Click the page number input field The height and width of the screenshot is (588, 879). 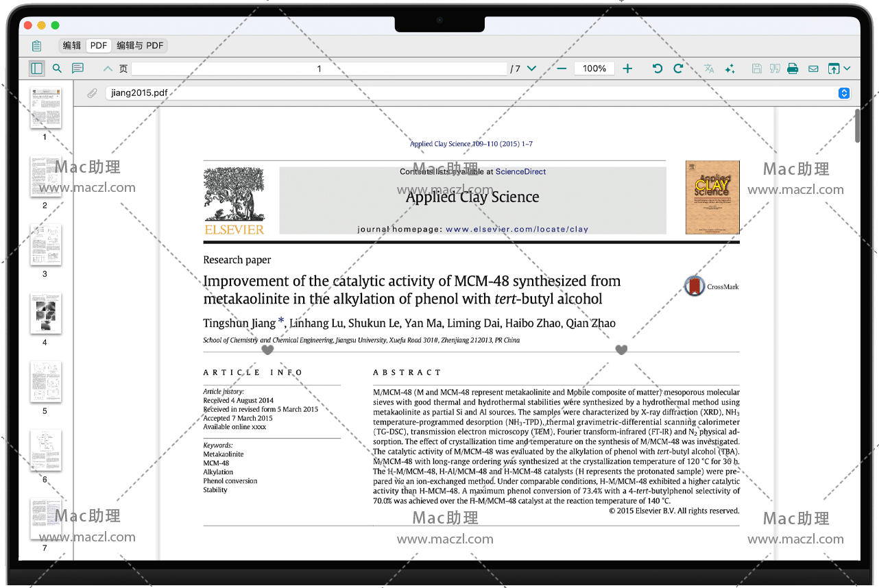(x=319, y=69)
